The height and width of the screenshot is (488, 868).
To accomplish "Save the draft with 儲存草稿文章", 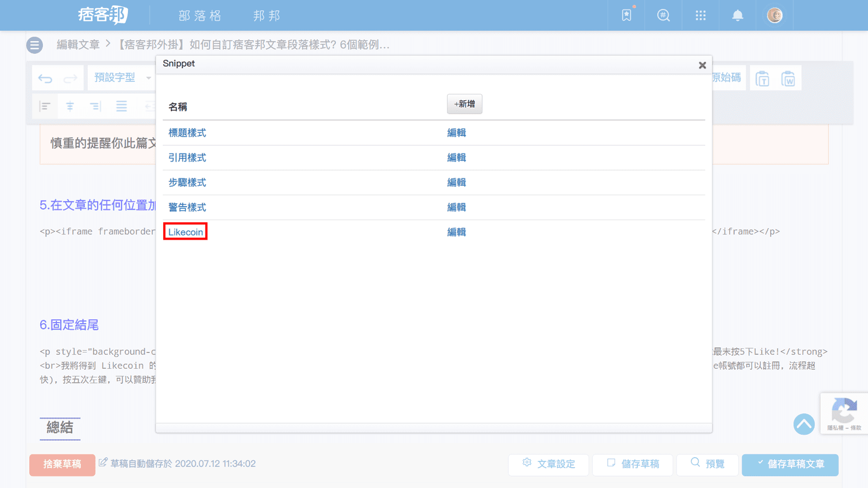I will coord(790,465).
